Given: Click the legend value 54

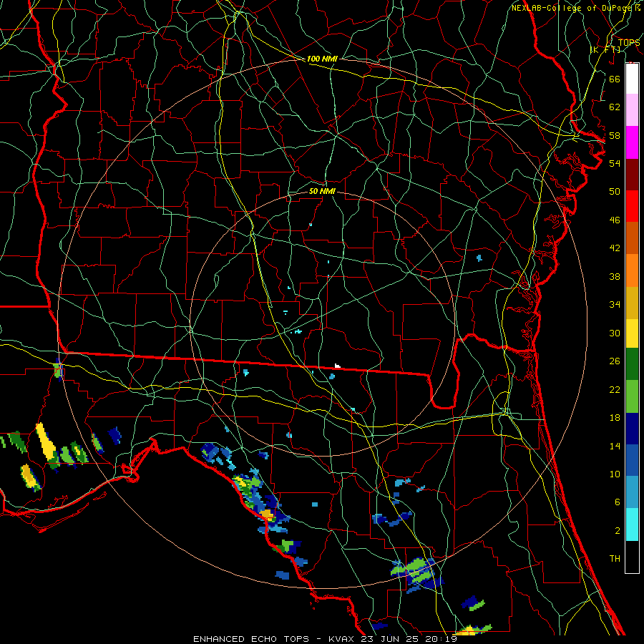Looking at the screenshot, I should click(x=615, y=163).
